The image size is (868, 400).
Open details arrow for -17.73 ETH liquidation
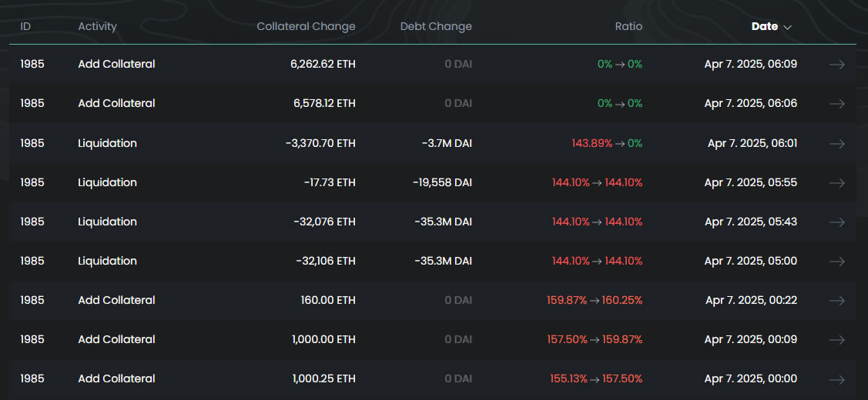[x=836, y=182]
